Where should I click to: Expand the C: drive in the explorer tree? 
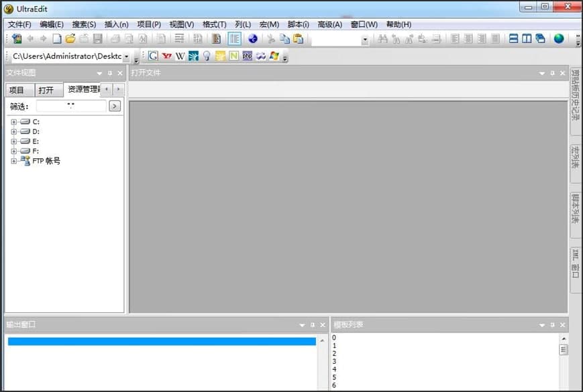click(14, 122)
